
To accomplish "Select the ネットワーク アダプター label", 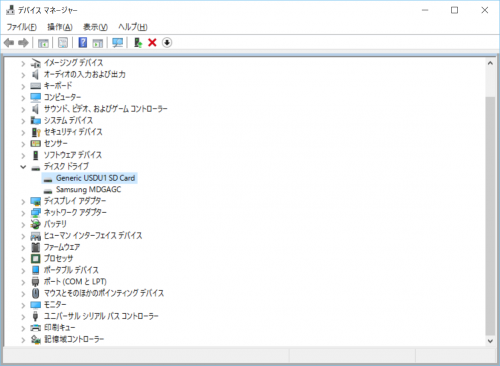I will pyautogui.click(x=75, y=213).
